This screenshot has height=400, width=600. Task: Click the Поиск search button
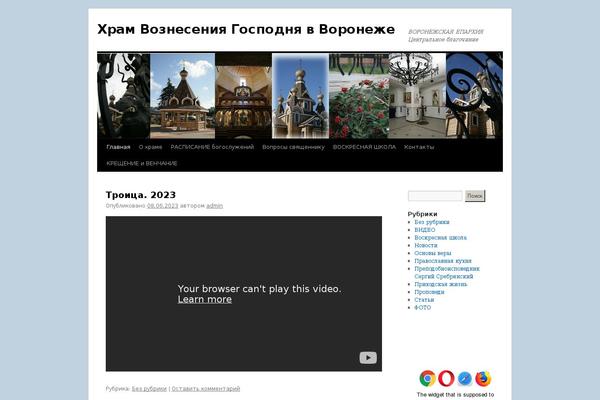475,196
